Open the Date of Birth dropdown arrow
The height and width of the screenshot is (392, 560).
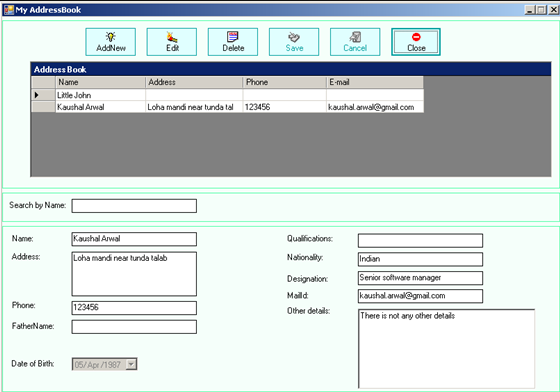pos(131,364)
